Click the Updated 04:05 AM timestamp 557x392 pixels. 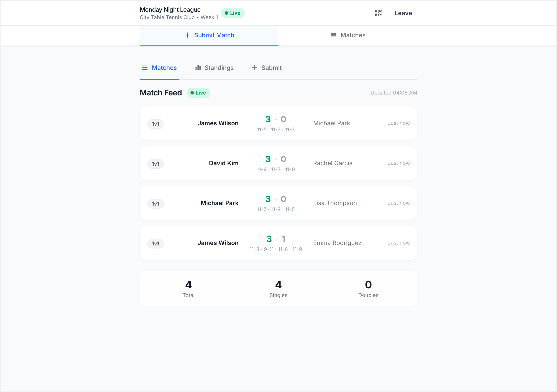tap(393, 93)
